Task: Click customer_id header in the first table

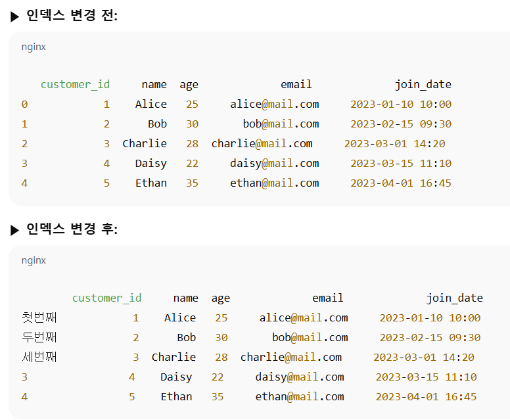Action: pos(75,85)
